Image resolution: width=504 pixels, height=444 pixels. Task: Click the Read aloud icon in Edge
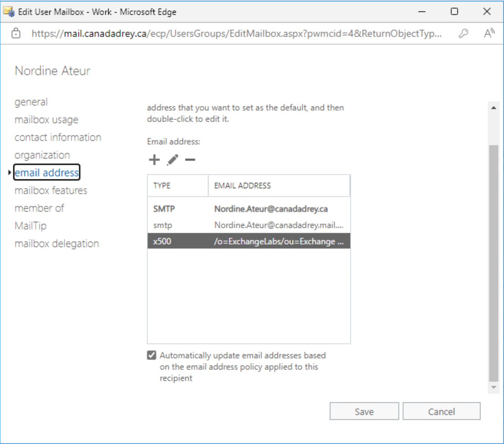(489, 33)
